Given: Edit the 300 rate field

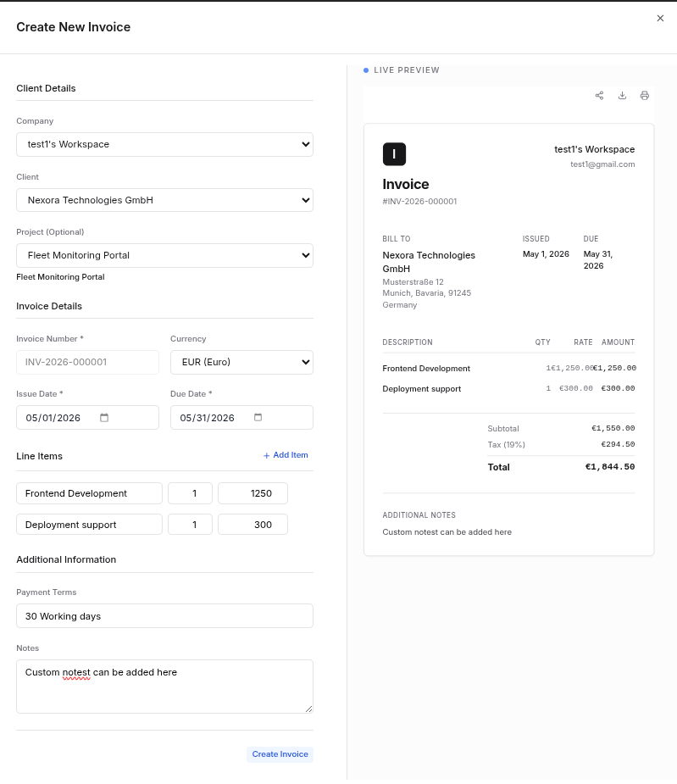Looking at the screenshot, I should [x=252, y=525].
